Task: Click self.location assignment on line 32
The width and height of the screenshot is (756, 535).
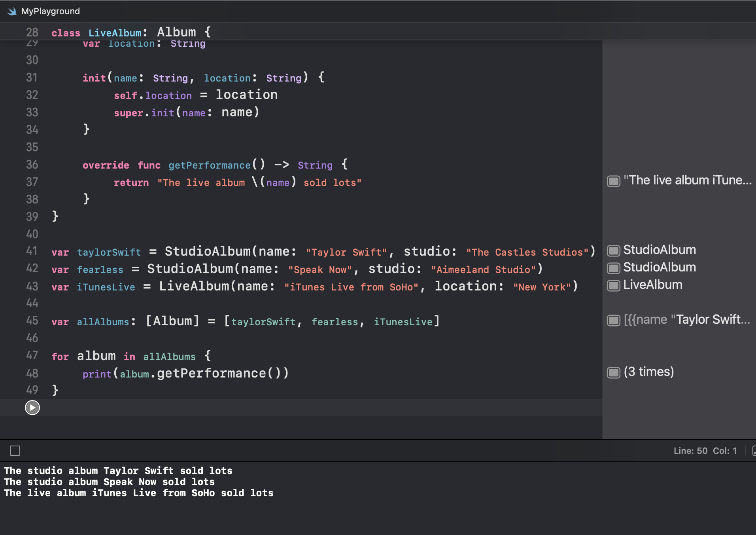Action: point(196,95)
